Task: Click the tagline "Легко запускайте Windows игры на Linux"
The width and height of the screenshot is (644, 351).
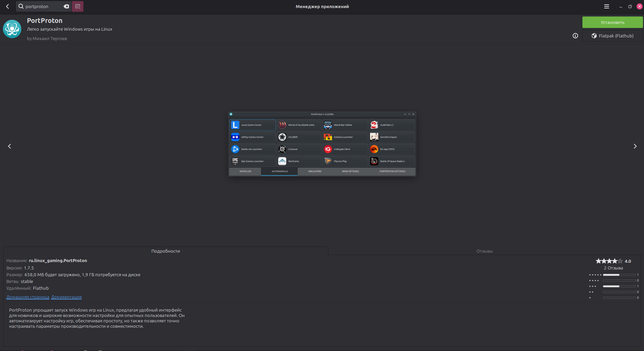Action: (x=70, y=29)
